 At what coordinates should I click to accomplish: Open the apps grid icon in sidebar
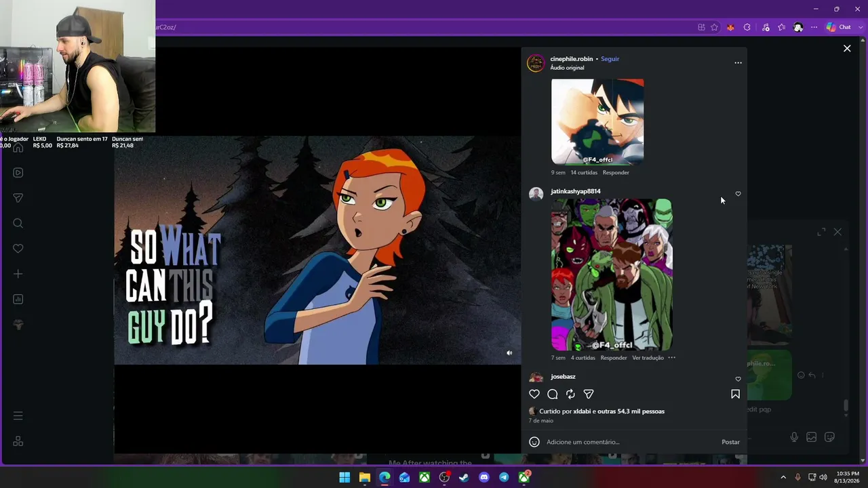[x=18, y=441]
